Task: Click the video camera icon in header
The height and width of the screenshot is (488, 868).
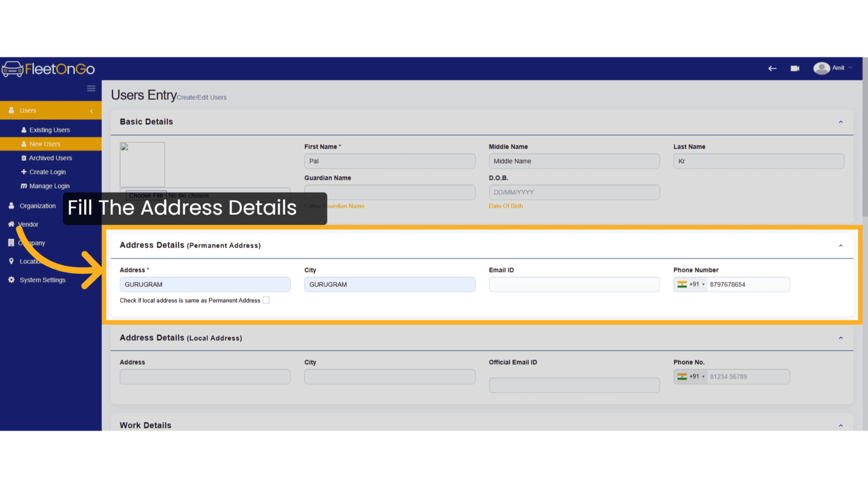Action: pos(795,68)
